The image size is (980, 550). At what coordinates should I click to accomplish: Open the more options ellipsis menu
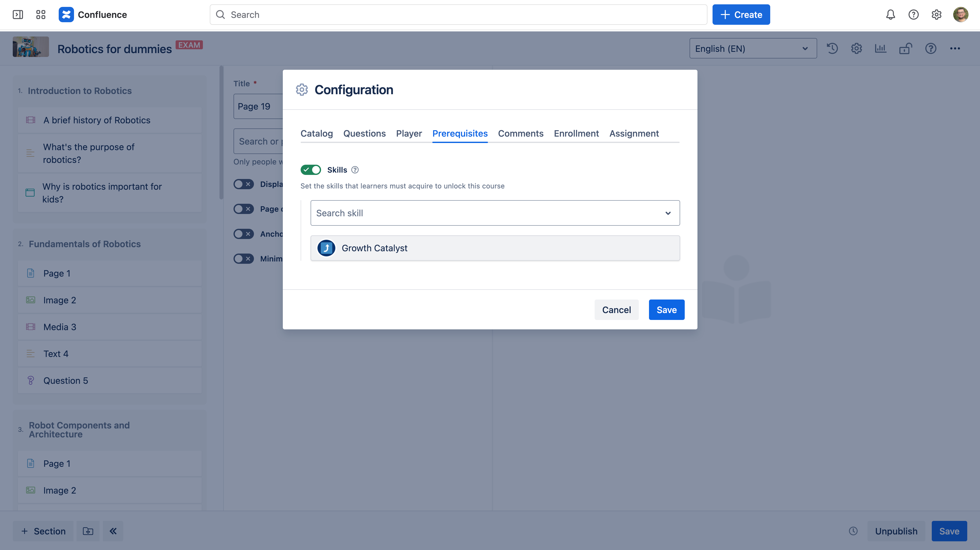pos(955,48)
